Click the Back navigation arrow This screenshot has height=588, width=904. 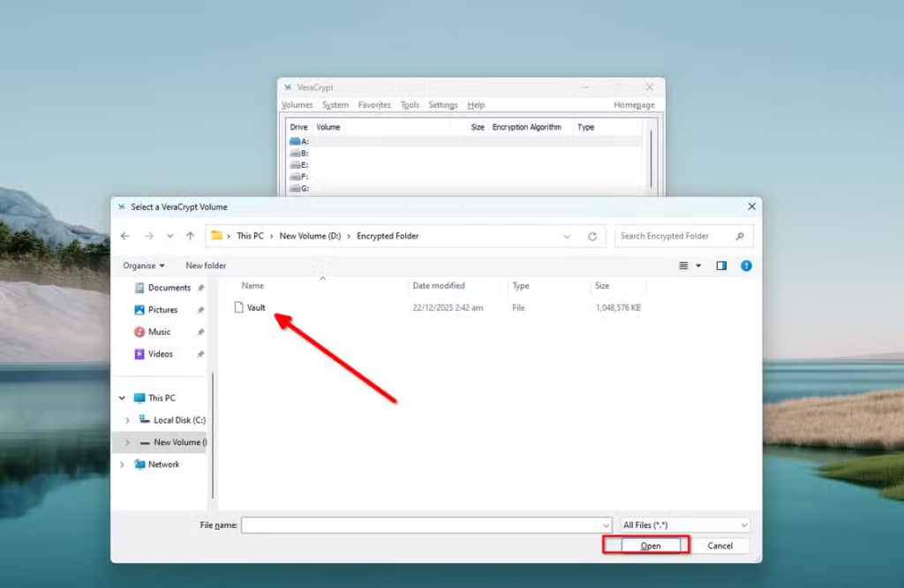coord(124,237)
